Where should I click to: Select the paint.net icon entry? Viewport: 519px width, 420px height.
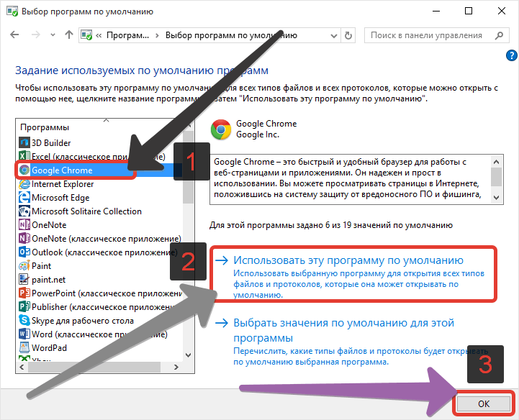[x=24, y=280]
